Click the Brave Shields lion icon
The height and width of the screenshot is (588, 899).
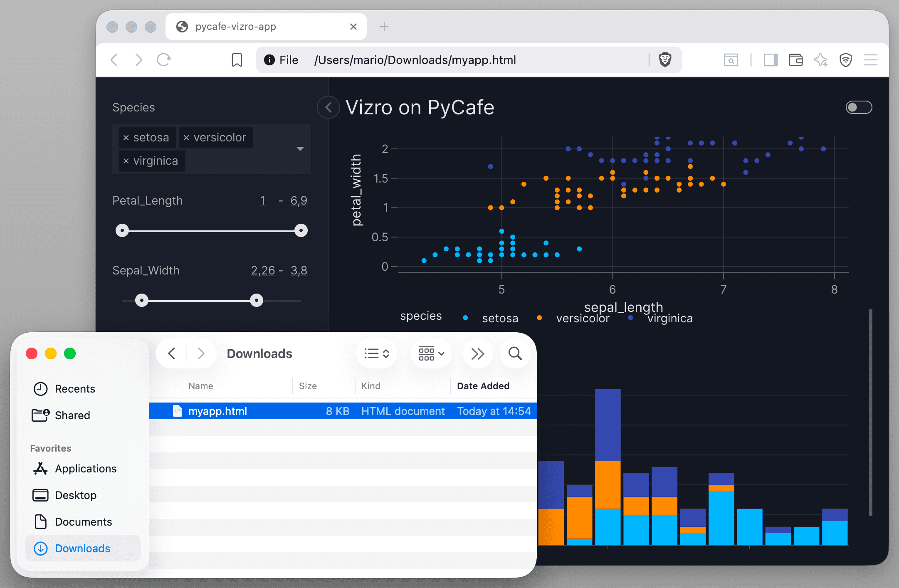pos(665,60)
